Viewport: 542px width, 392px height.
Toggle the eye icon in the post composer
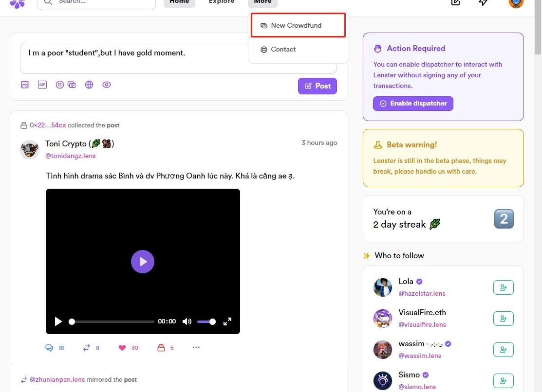pyautogui.click(x=107, y=85)
